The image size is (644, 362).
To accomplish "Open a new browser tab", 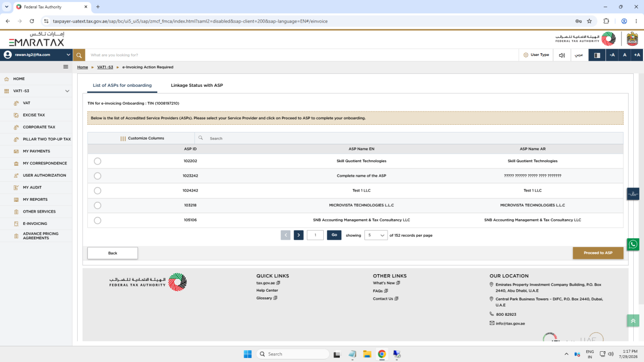I will pyautogui.click(x=98, y=7).
